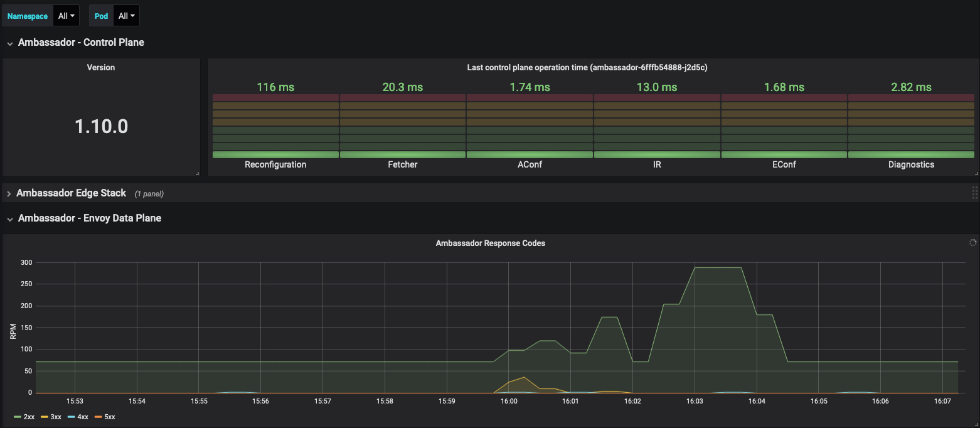Click the Ambassador - Envoy Data Plane row title
The height and width of the screenshot is (428, 980).
coord(90,218)
